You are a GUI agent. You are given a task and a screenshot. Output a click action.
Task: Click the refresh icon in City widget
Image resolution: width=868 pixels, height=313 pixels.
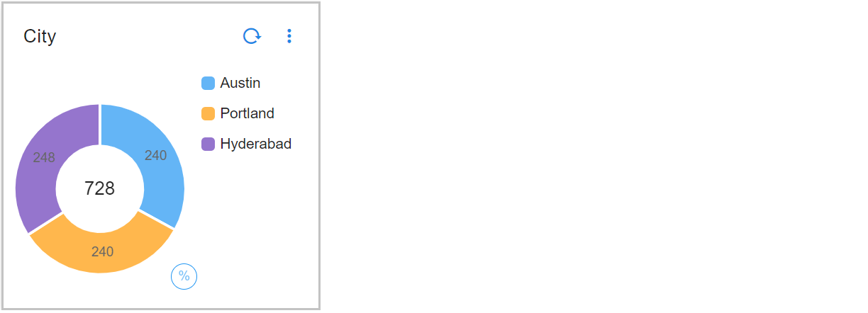(x=252, y=36)
